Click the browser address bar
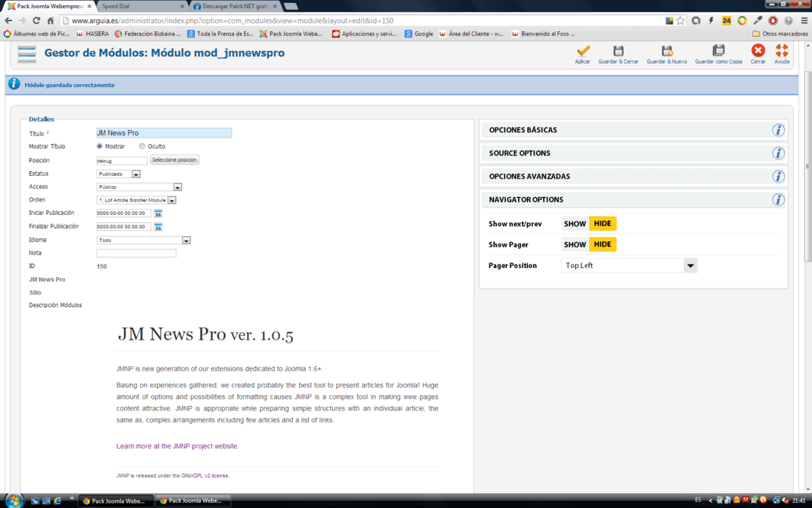The height and width of the screenshot is (508, 812). pos(362,21)
